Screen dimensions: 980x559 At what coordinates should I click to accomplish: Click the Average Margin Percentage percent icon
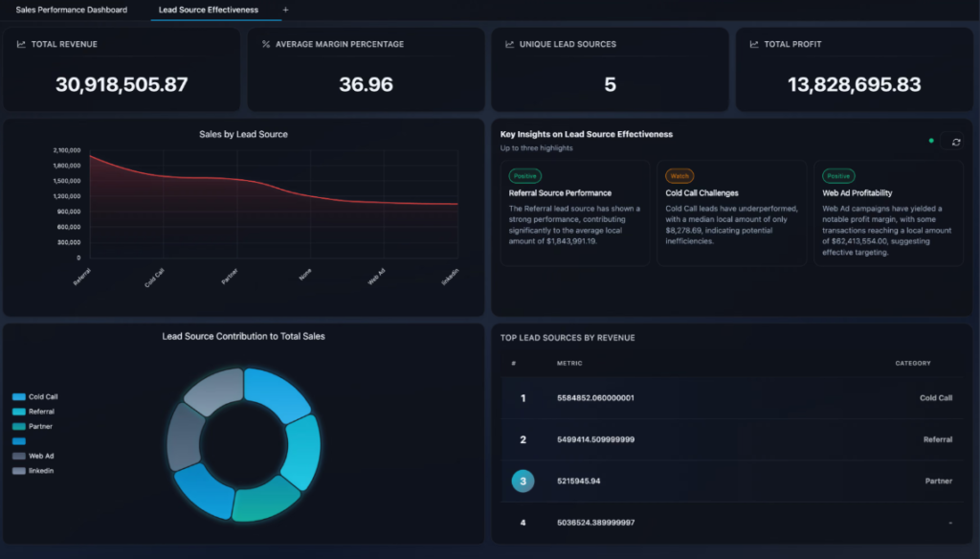point(266,44)
